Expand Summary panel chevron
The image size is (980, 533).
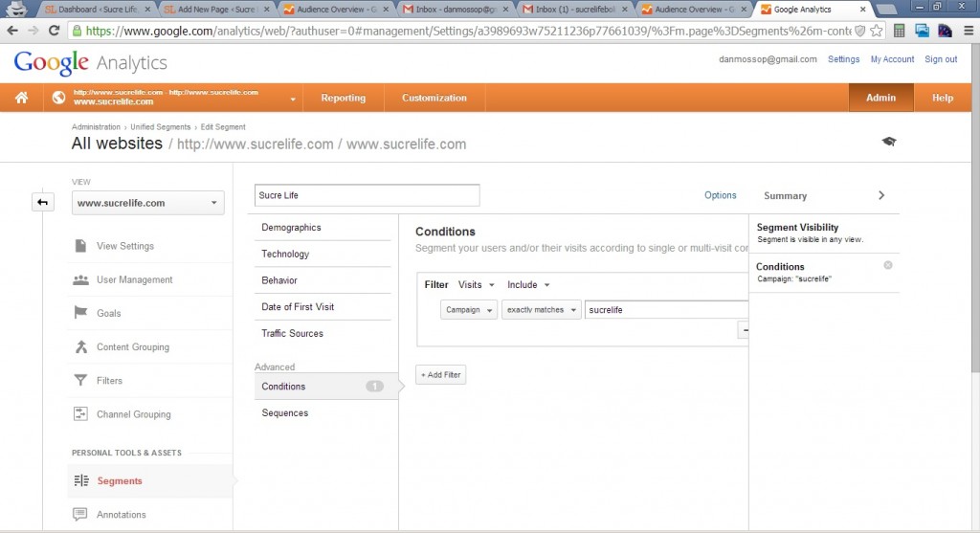pos(881,195)
